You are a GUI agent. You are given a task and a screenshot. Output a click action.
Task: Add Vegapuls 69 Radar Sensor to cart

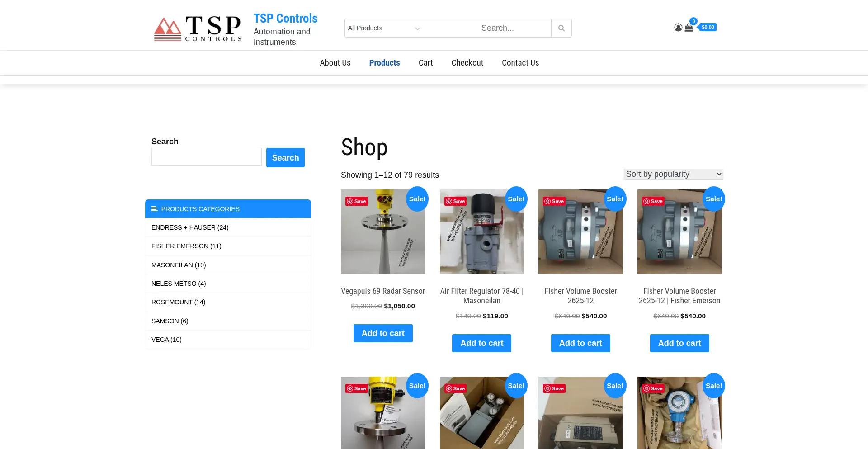[x=383, y=333]
